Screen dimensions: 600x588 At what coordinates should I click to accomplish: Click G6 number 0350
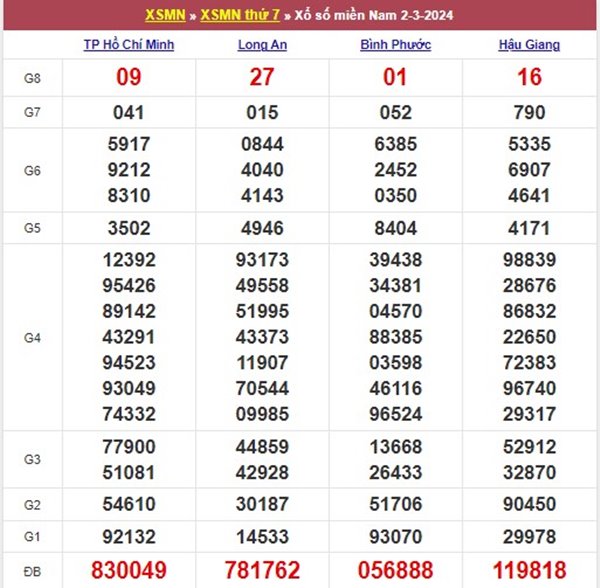[396, 196]
